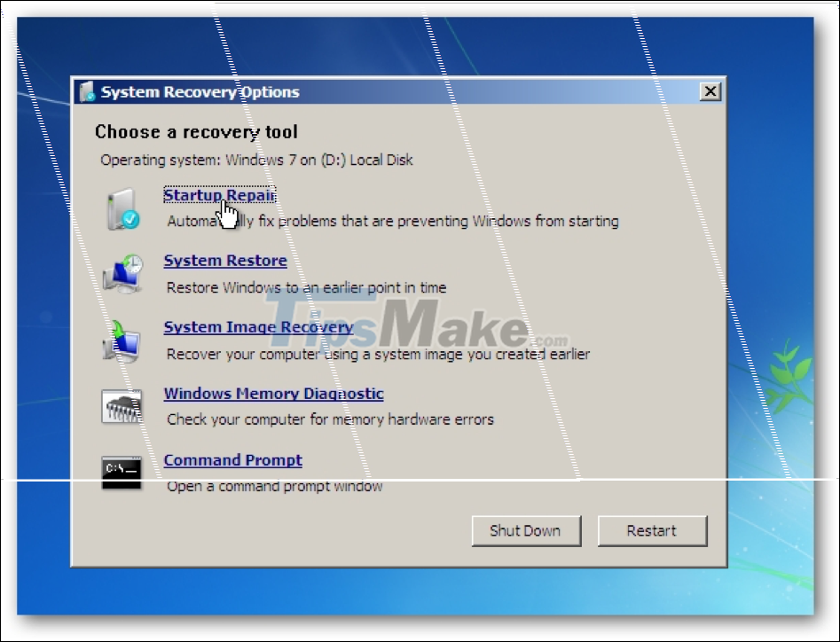Click the System Recovery Options title bar icon
The image size is (840, 642).
tap(88, 90)
